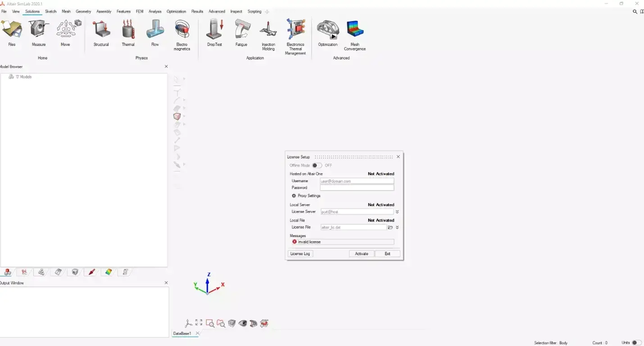
Task: Click the eye visibility icon in view toolbar
Action: [243, 323]
